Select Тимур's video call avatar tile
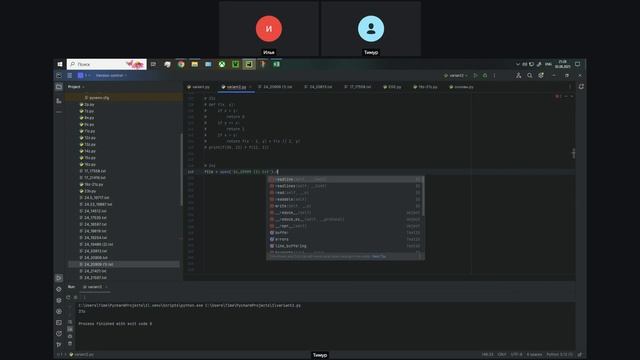Image resolution: width=640 pixels, height=360 pixels. [x=371, y=29]
